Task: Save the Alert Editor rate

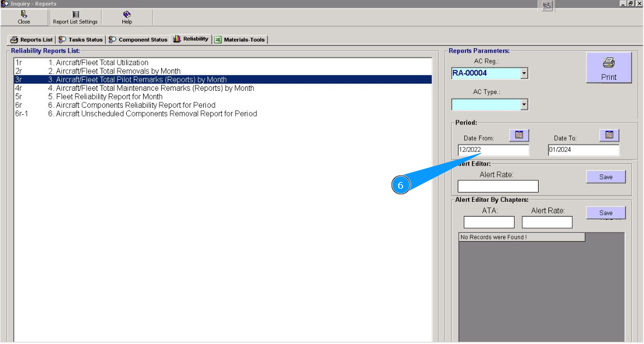Action: [x=606, y=177]
